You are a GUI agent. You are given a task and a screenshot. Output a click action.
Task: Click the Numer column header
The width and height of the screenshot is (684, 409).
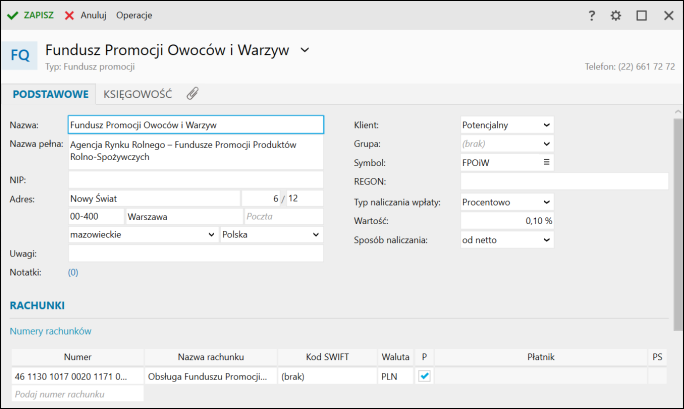pyautogui.click(x=78, y=357)
